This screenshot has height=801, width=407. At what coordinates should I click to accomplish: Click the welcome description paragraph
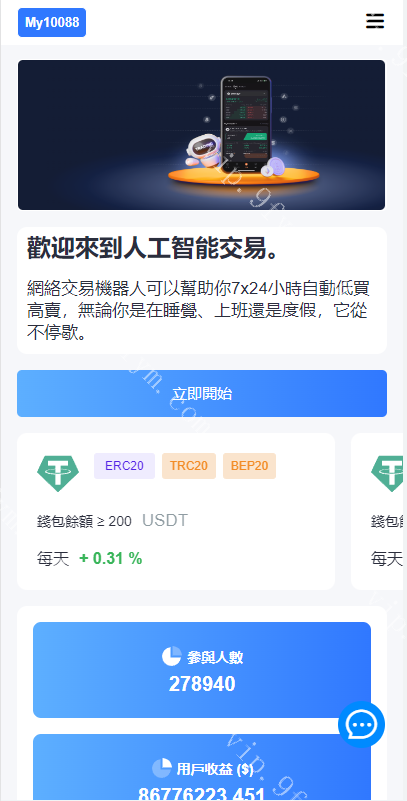(198, 310)
